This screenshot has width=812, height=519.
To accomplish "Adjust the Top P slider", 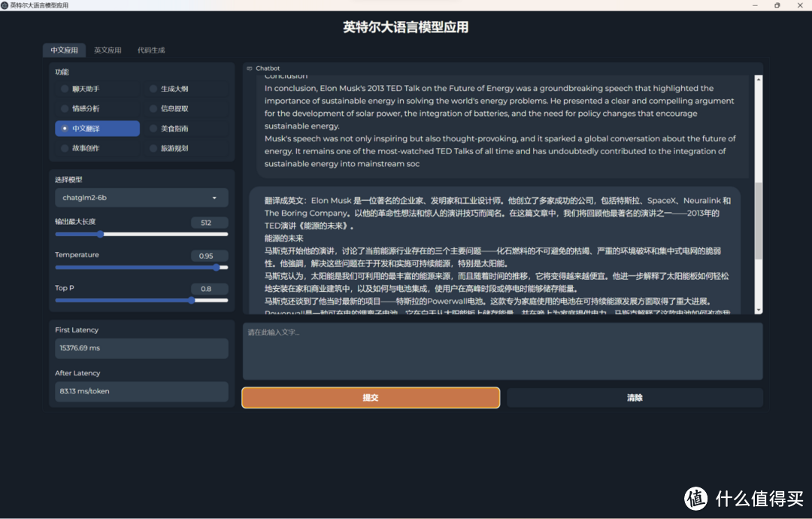I will point(141,300).
